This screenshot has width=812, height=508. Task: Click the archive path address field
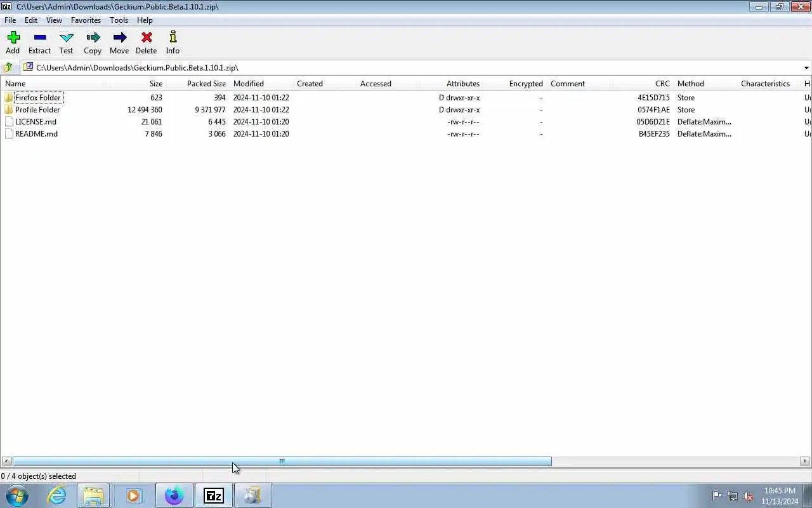point(416,67)
